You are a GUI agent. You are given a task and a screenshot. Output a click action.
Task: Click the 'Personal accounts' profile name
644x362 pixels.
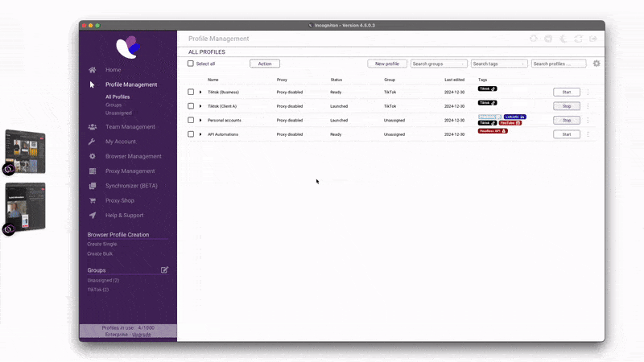pyautogui.click(x=225, y=120)
